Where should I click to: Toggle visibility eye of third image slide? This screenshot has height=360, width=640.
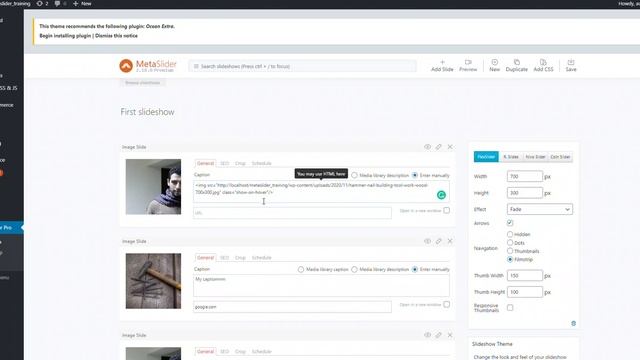[427, 335]
